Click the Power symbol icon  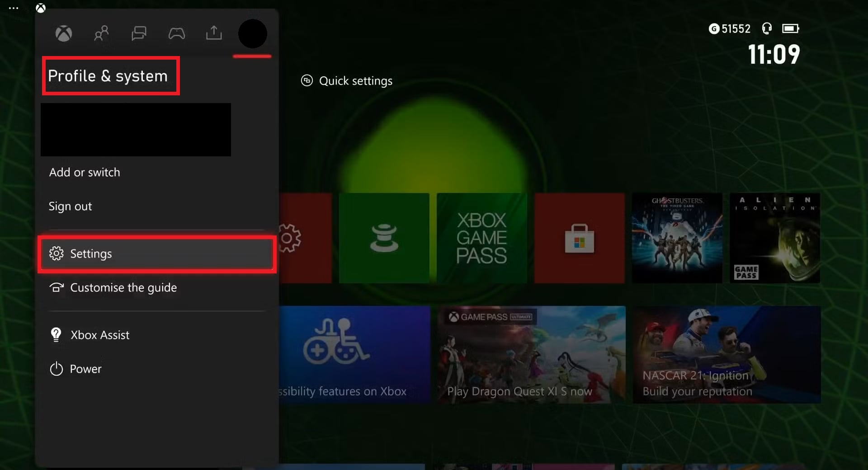[56, 369]
